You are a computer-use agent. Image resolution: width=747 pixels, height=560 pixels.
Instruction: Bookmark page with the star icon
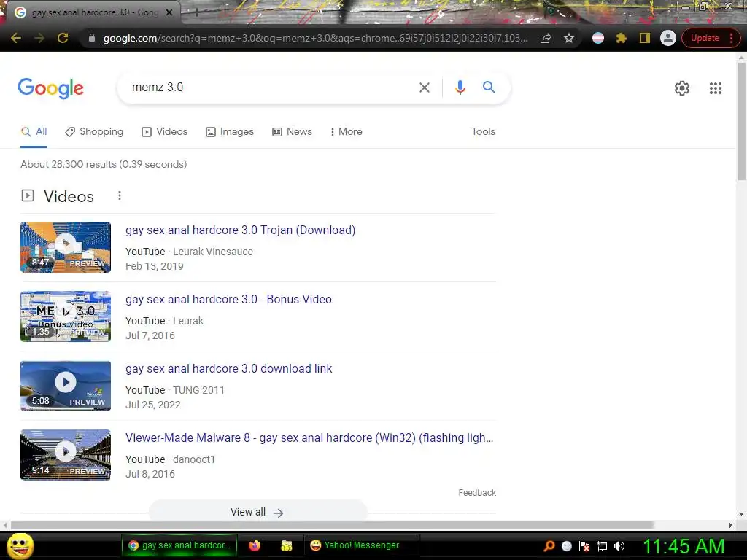click(569, 38)
